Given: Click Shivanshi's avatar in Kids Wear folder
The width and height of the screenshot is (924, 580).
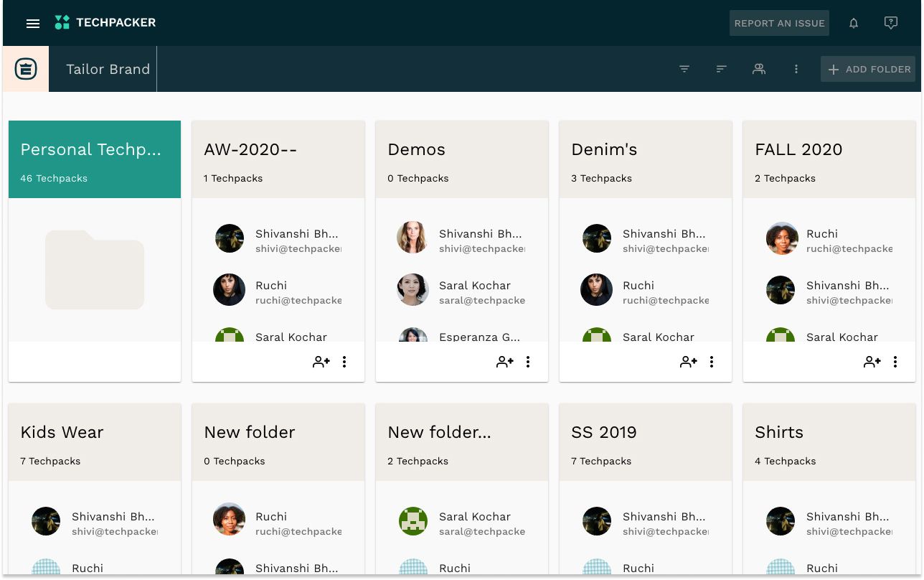Looking at the screenshot, I should (46, 521).
